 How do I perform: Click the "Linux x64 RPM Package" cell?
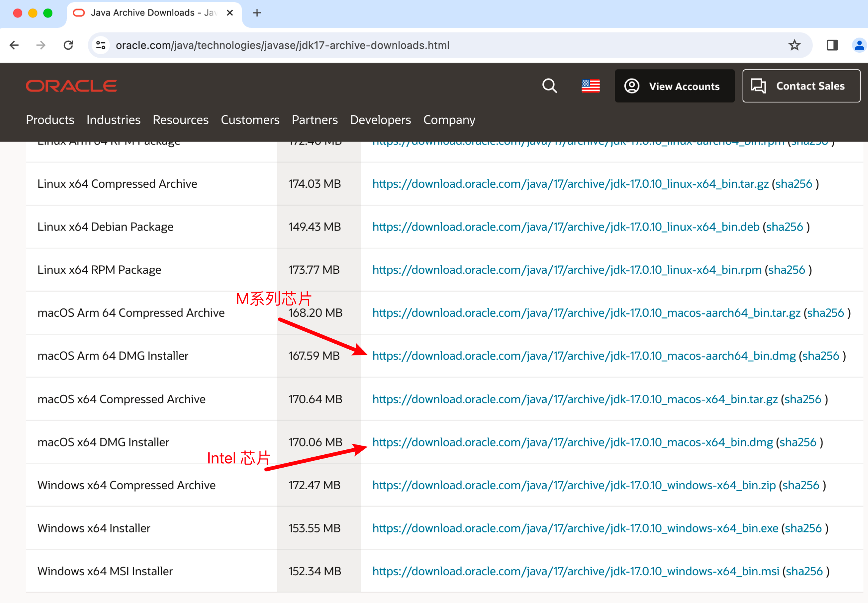[x=151, y=270]
